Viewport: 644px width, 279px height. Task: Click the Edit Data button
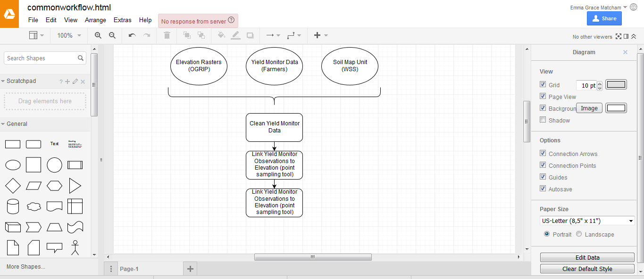coord(587,257)
